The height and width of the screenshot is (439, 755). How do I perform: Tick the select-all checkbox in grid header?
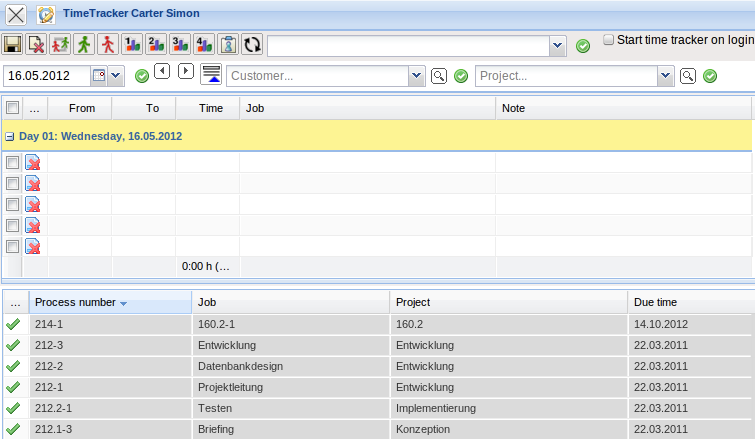[12, 108]
